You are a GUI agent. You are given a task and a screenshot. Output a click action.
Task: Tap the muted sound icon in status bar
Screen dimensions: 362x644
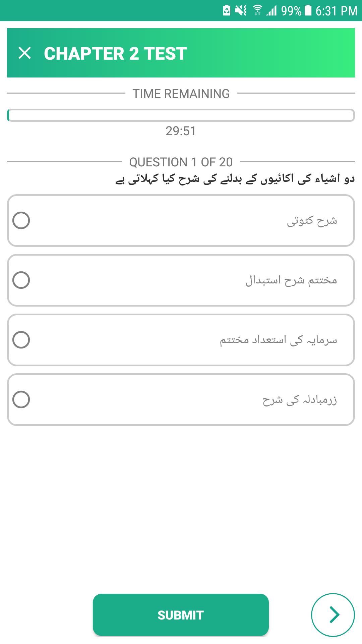pos(241,10)
